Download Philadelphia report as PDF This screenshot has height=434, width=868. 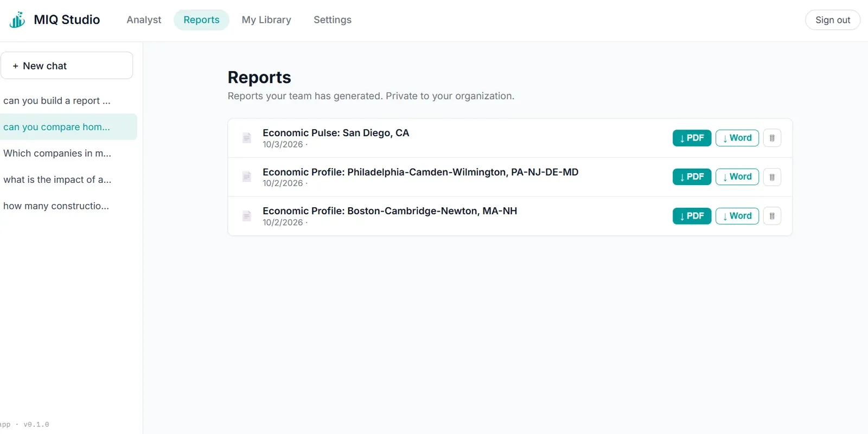click(692, 177)
